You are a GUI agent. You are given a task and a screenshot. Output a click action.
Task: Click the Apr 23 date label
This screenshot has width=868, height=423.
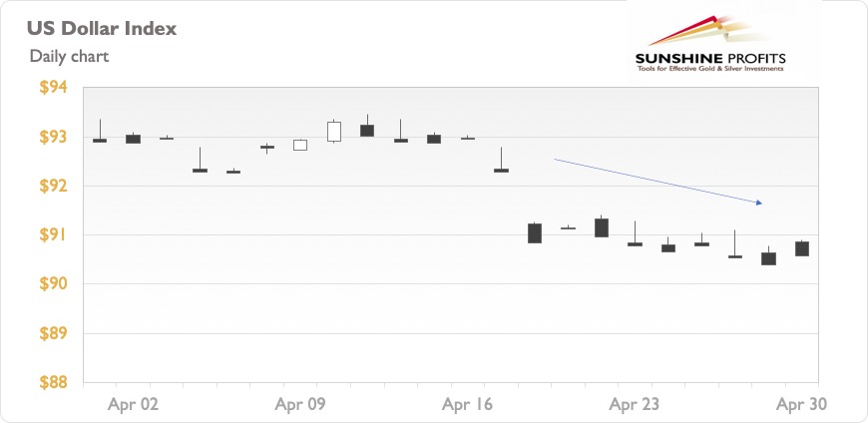pyautogui.click(x=635, y=405)
